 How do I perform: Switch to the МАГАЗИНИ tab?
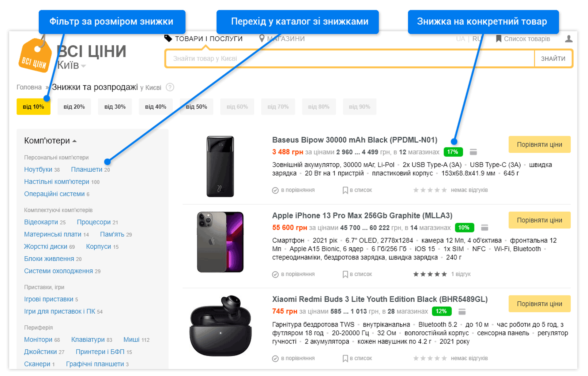(282, 39)
